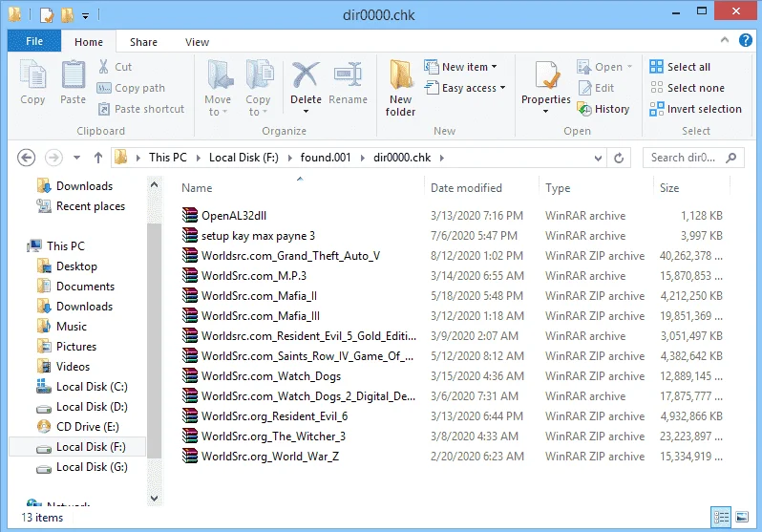Select Music folder in navigation pane

coord(62,327)
